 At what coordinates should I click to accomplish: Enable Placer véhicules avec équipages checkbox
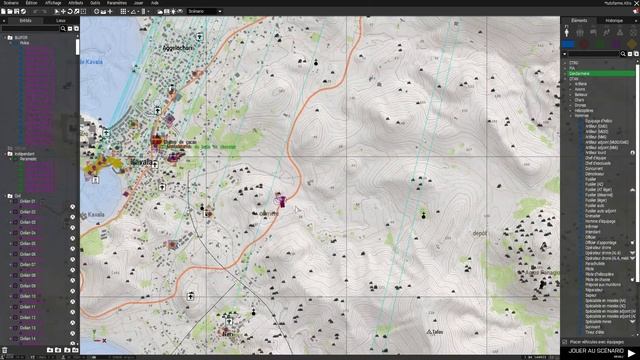[x=564, y=342]
